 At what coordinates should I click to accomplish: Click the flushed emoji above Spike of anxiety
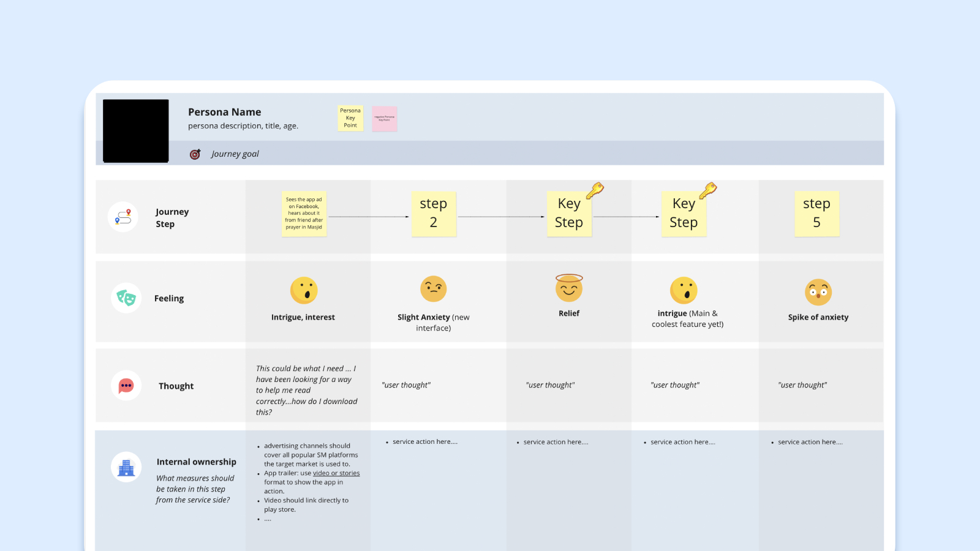pos(818,292)
